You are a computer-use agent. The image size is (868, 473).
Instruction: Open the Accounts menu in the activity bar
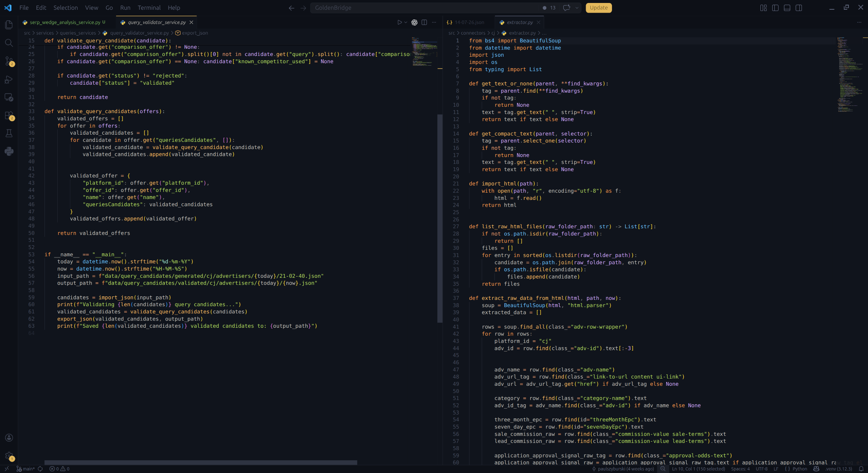click(9, 438)
